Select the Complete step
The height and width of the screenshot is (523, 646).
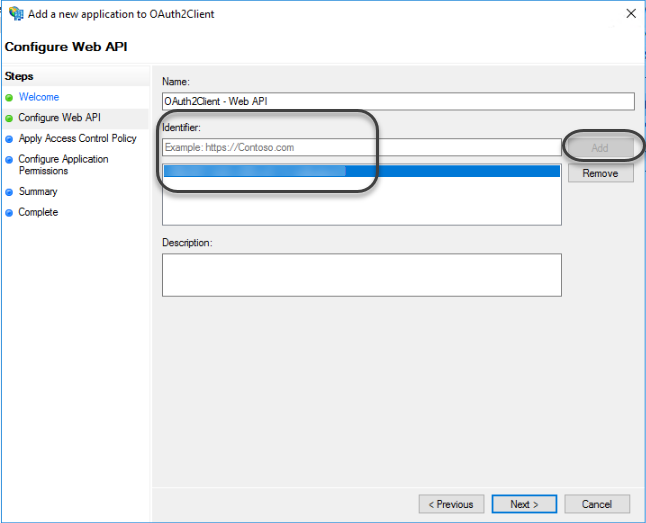point(38,212)
